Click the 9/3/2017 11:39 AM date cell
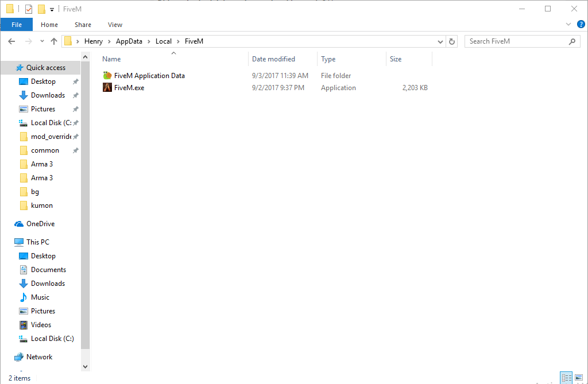 pyautogui.click(x=280, y=75)
